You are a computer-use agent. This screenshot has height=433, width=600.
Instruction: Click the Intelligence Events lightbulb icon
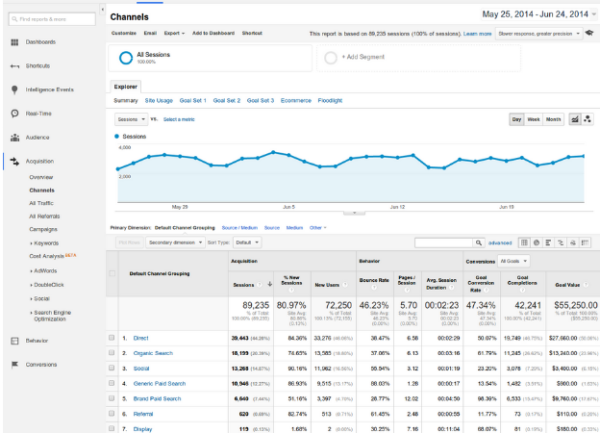(17, 90)
